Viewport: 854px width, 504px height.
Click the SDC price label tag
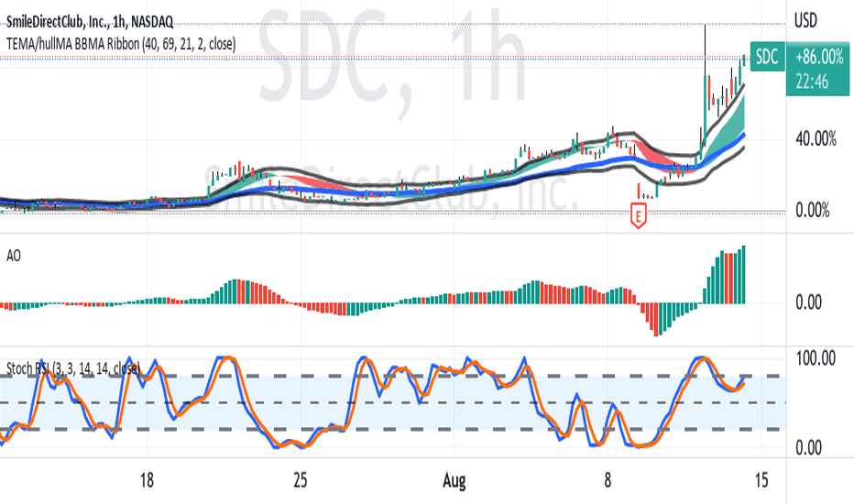pos(767,56)
